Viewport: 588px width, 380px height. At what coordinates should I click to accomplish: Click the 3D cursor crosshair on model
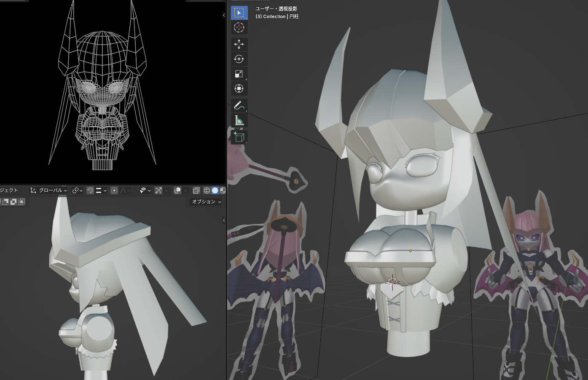pyautogui.click(x=392, y=282)
